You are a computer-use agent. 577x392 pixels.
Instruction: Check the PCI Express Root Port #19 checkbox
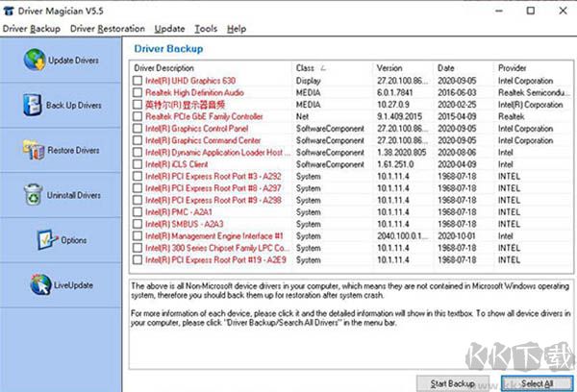pyautogui.click(x=138, y=259)
